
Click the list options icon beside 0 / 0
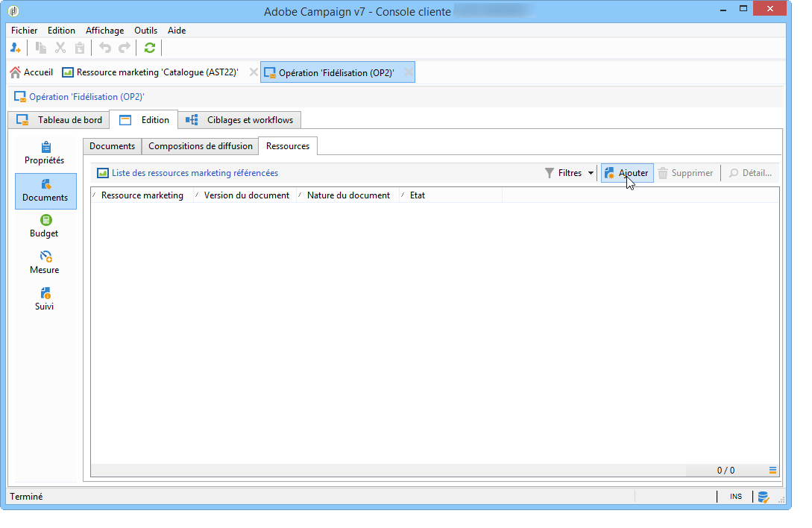point(772,471)
